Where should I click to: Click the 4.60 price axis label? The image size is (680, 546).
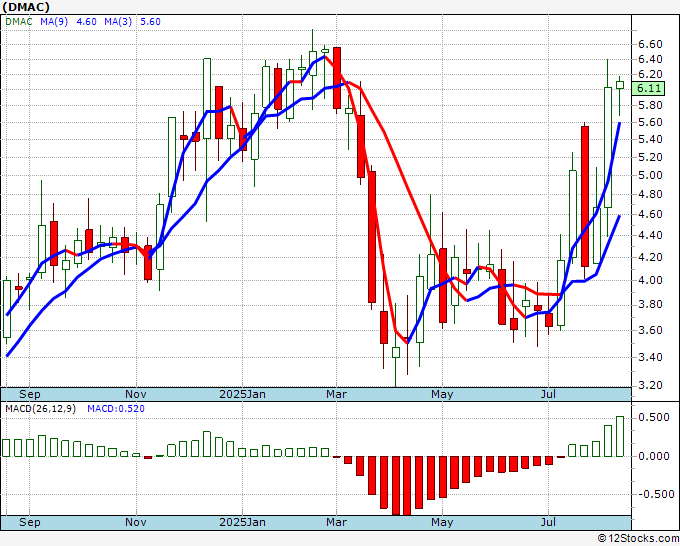(x=650, y=214)
